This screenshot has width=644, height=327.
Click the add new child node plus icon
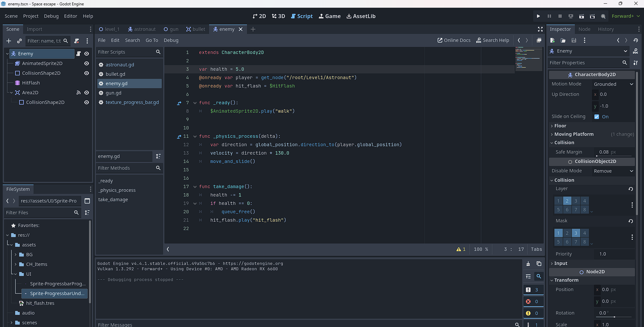[x=9, y=41]
